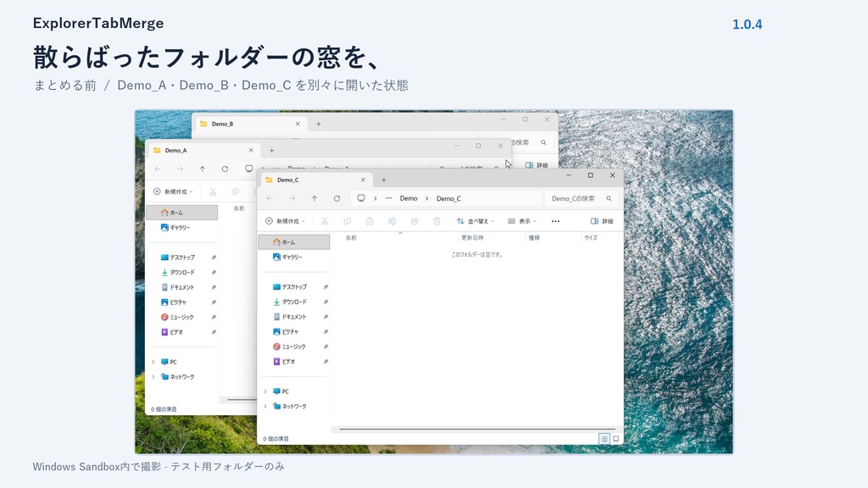
Task: Expand ネットワーク node in Demo_A sidebar
Action: point(153,377)
